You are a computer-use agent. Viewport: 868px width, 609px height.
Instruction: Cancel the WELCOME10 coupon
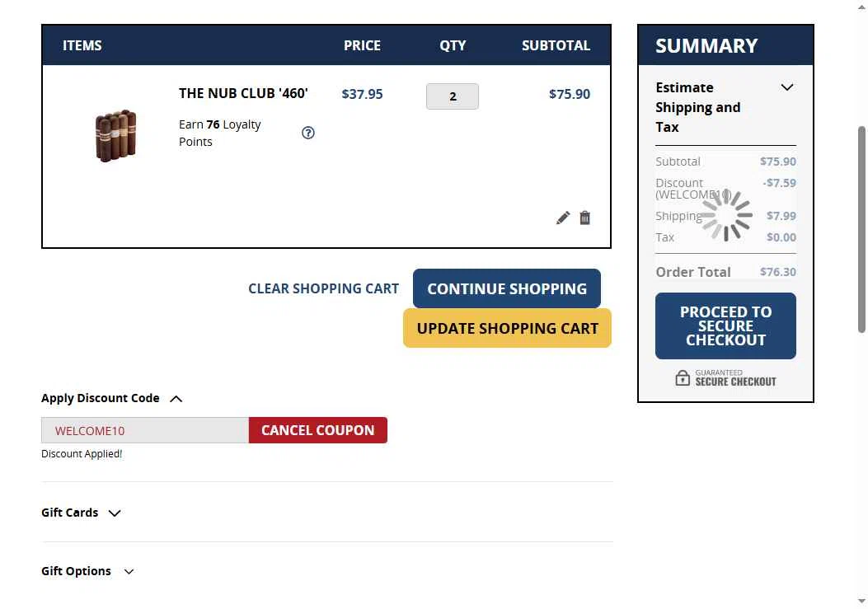(x=317, y=430)
